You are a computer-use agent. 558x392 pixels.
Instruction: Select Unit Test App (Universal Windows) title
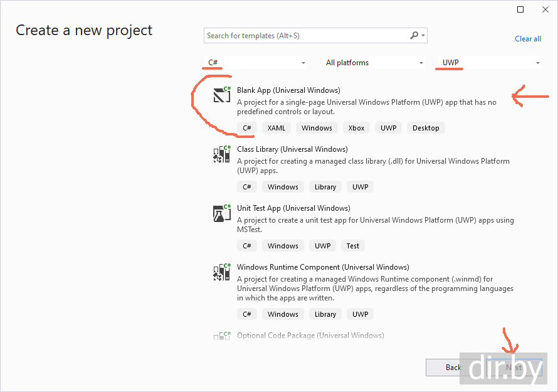293,208
